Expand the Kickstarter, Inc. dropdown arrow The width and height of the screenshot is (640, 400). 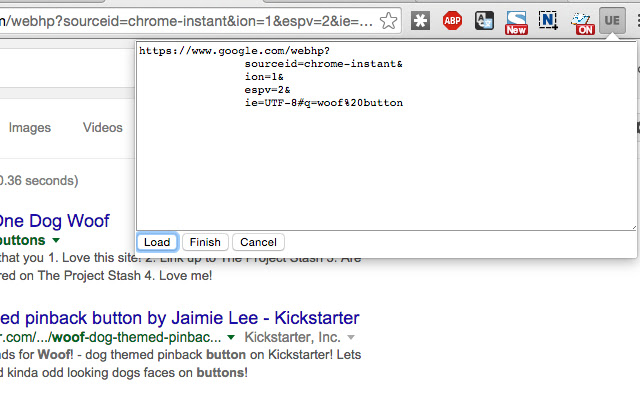pos(351,338)
